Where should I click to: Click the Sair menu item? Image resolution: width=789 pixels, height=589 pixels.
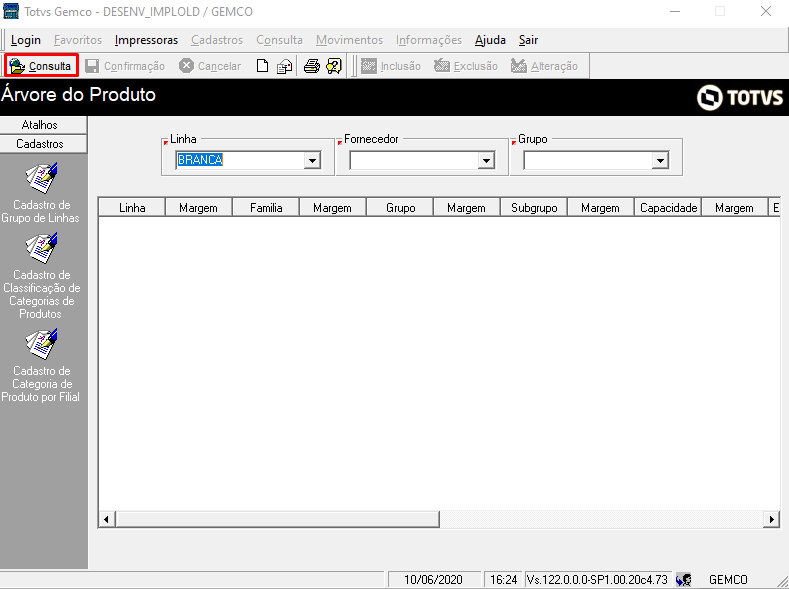tap(528, 40)
